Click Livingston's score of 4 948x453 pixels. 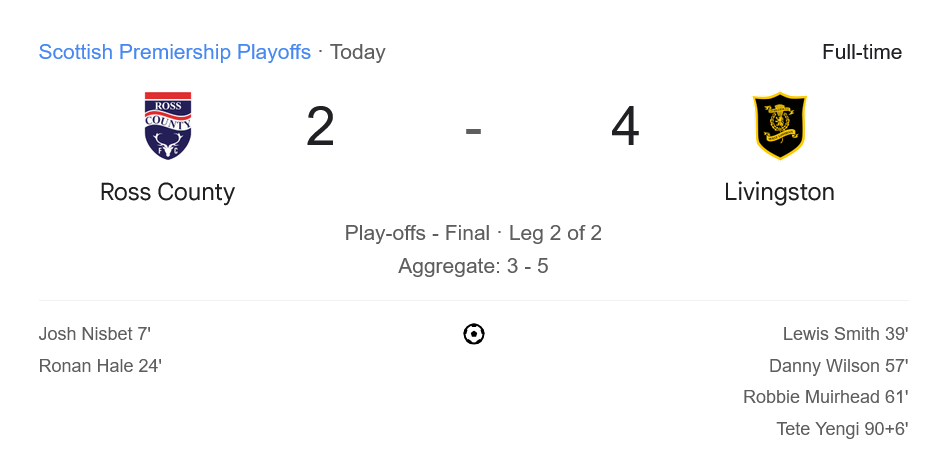[x=625, y=127]
